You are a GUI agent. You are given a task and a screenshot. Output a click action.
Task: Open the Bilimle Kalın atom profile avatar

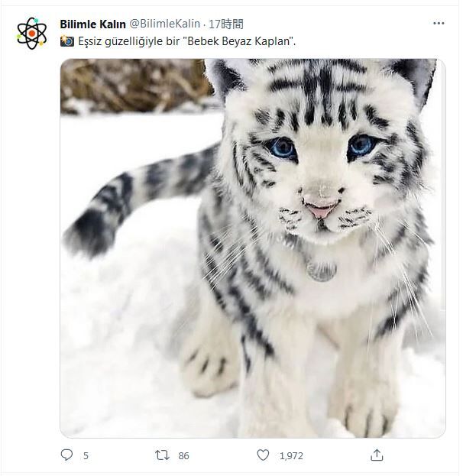(x=31, y=32)
